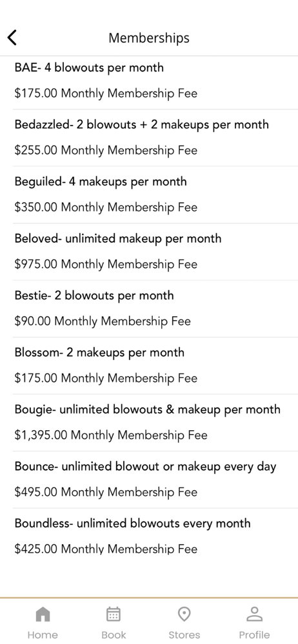Select Beloved unlimited makeup membership
Viewport: 298px width, 644px height.
pyautogui.click(x=149, y=252)
